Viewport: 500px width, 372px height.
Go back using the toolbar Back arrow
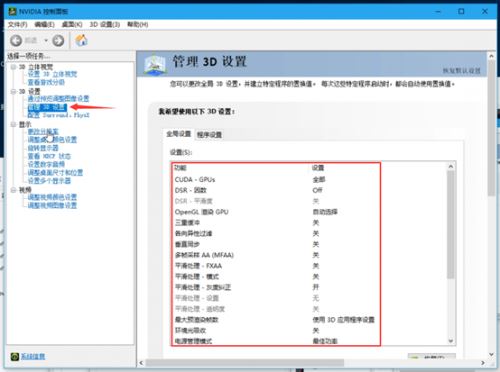(16, 41)
